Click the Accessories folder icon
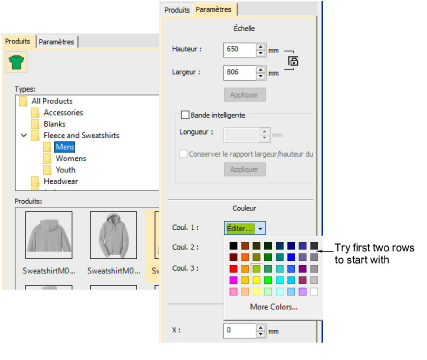 pos(35,113)
